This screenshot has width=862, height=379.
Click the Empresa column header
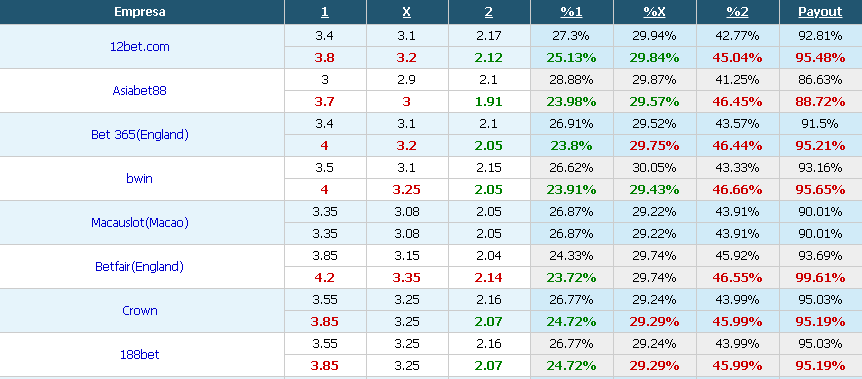[x=140, y=12]
